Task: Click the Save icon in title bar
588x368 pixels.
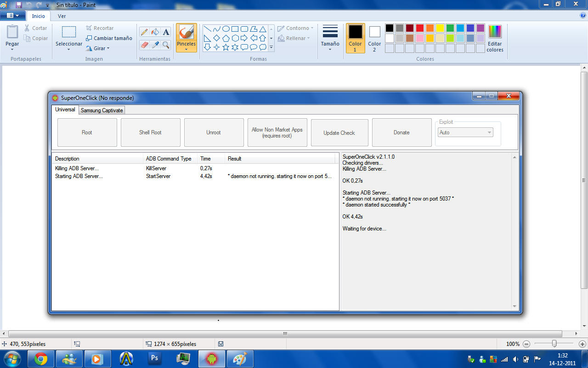Action: click(x=18, y=5)
